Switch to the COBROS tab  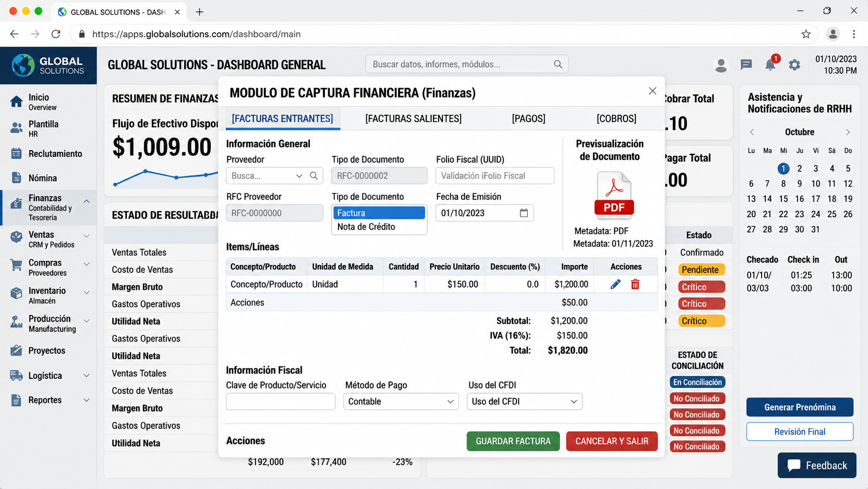click(616, 118)
